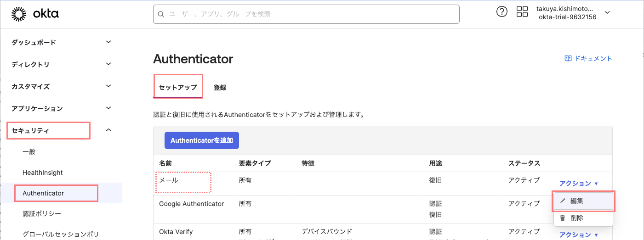Collapse the セキュリティ section
This screenshot has width=644, height=240.
(108, 130)
